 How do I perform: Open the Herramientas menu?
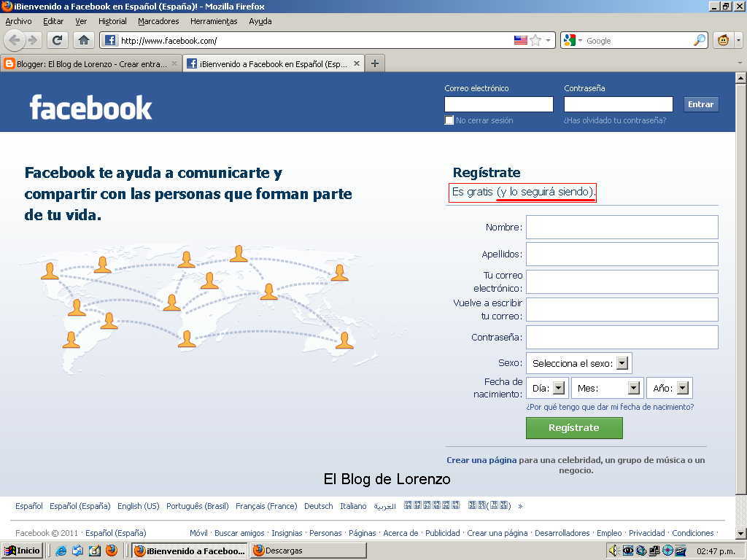[214, 21]
